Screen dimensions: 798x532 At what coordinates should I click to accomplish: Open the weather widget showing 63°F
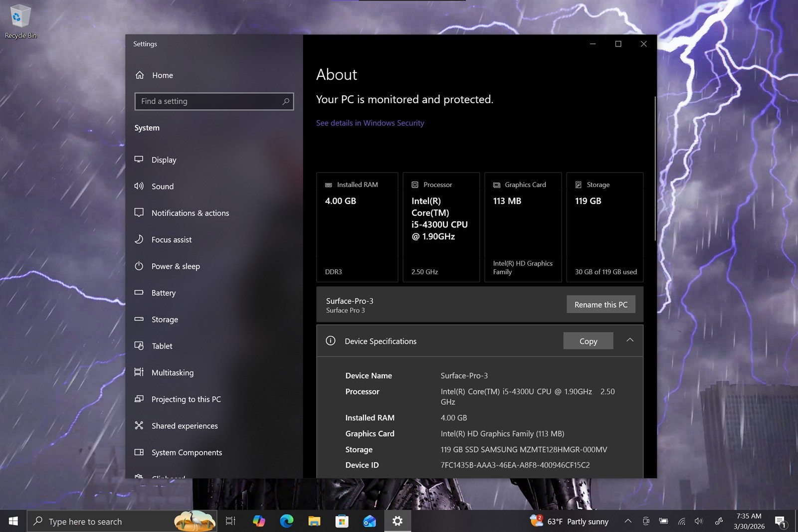click(570, 521)
